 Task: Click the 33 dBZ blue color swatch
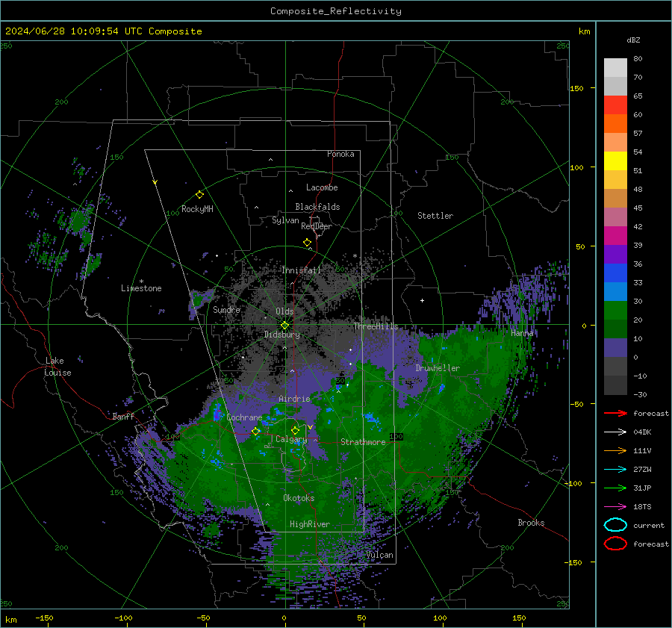click(x=615, y=291)
